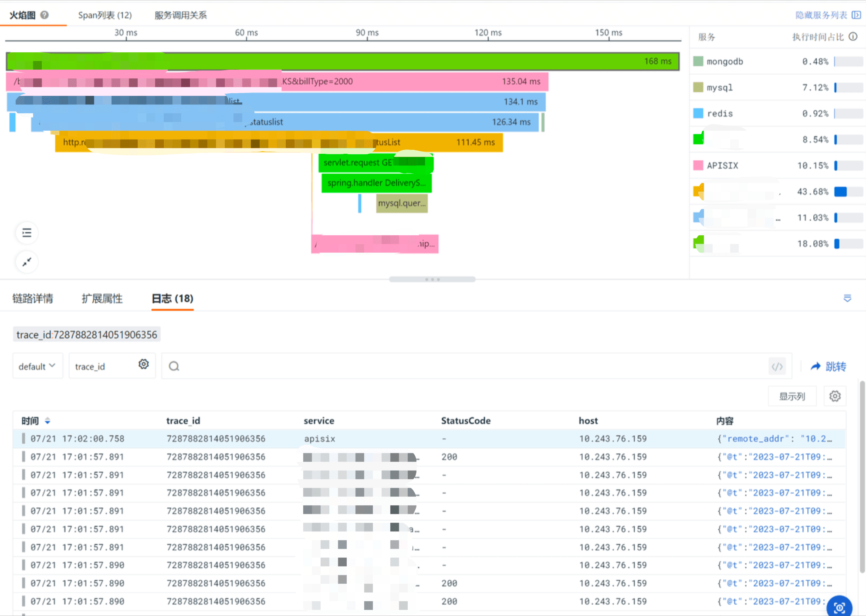Click the 30 ms timeline tick
This screenshot has width=866, height=616.
[x=126, y=33]
